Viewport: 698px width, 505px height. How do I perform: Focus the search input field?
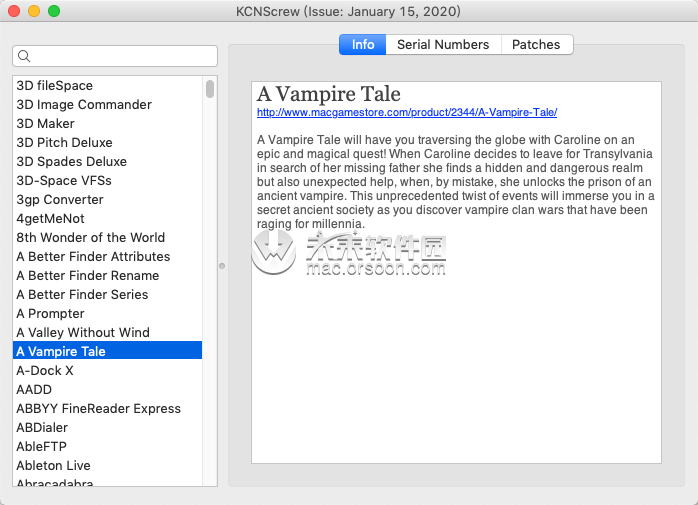[x=115, y=56]
